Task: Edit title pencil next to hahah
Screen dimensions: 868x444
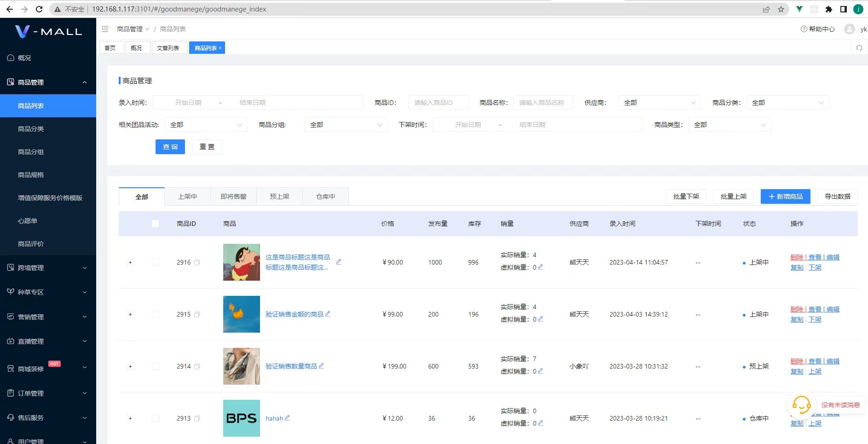Action: (x=287, y=418)
